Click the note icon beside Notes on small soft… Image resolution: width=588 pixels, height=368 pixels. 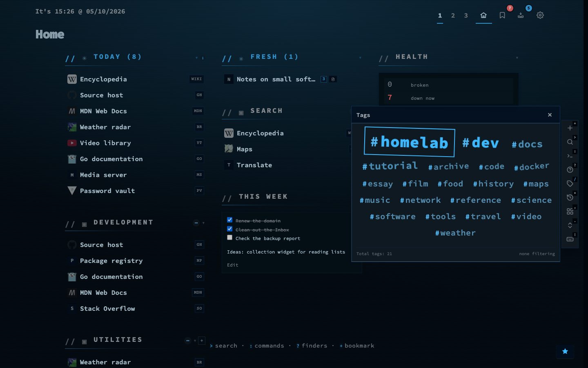333,79
